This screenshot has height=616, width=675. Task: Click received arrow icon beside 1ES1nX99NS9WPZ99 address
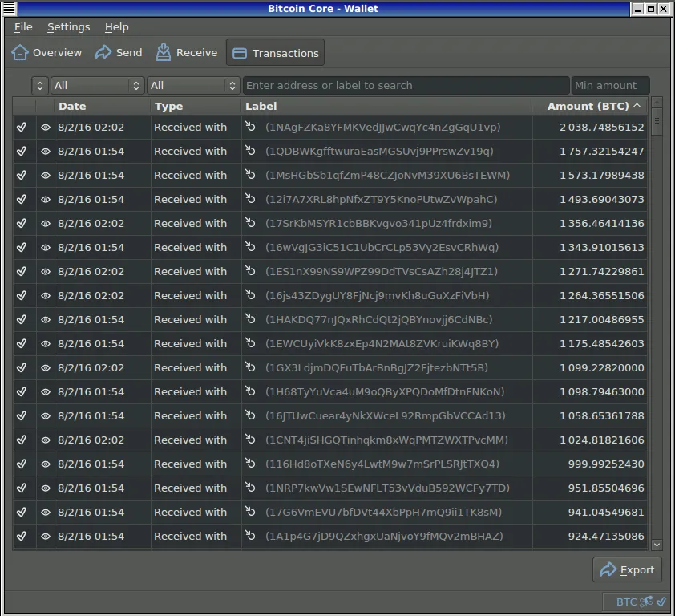tap(250, 271)
